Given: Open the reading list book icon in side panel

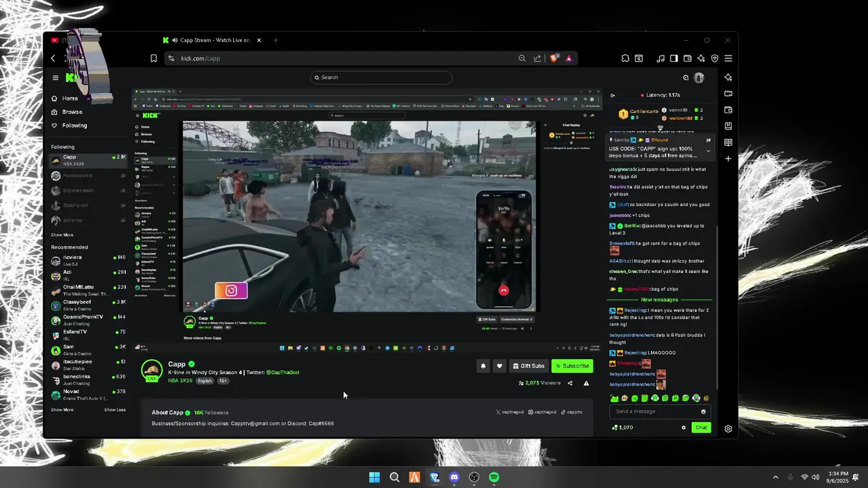Looking at the screenshot, I should pos(728,142).
